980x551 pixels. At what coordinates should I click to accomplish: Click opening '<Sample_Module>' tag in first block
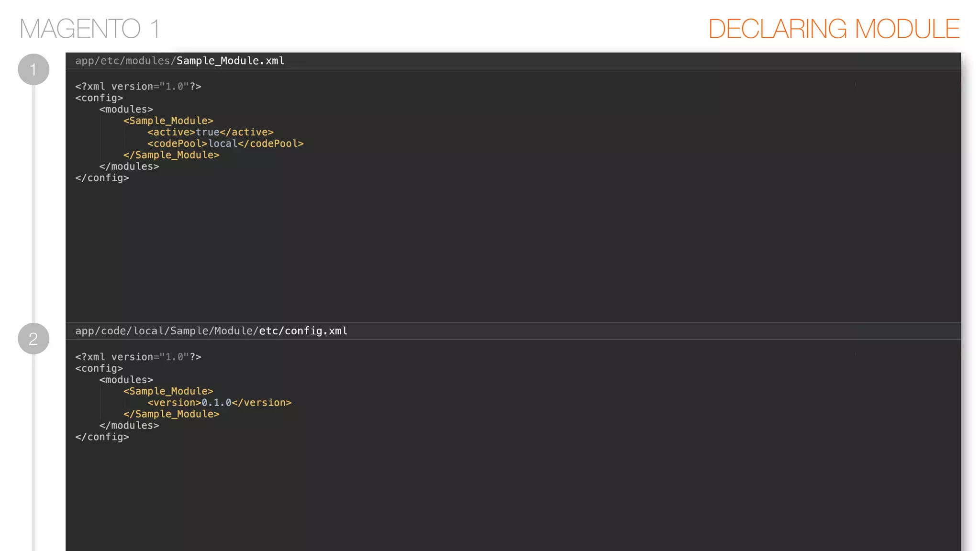pyautogui.click(x=168, y=121)
